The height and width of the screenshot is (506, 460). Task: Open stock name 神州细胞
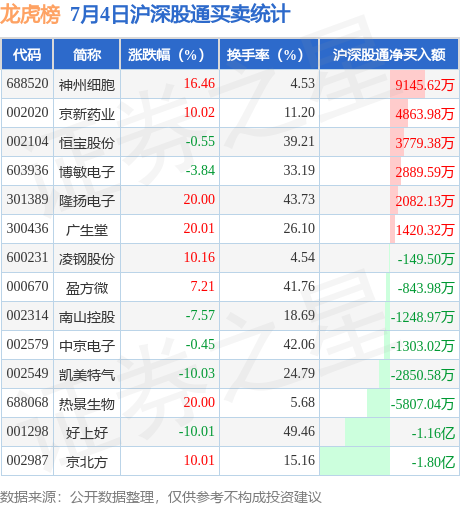[x=87, y=85]
